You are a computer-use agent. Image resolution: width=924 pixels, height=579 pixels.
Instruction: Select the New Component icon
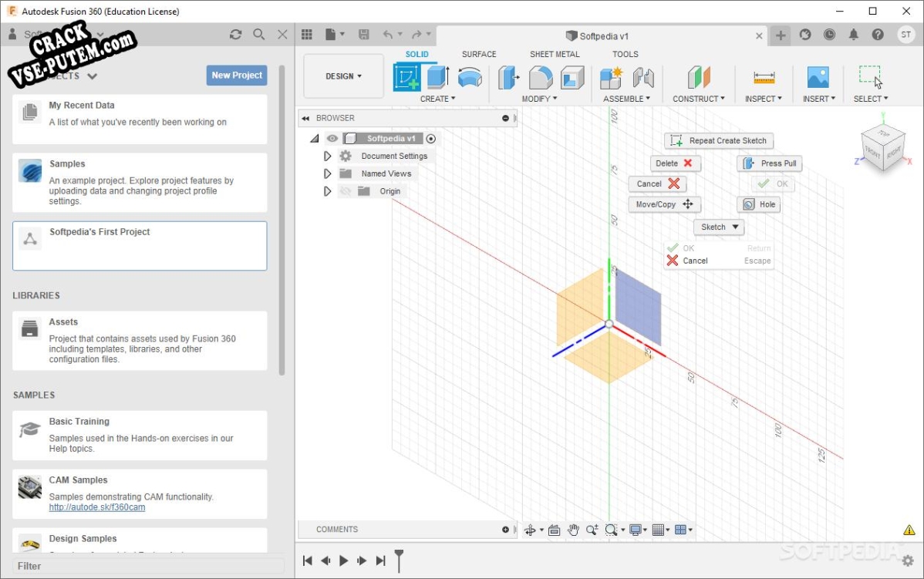[611, 77]
